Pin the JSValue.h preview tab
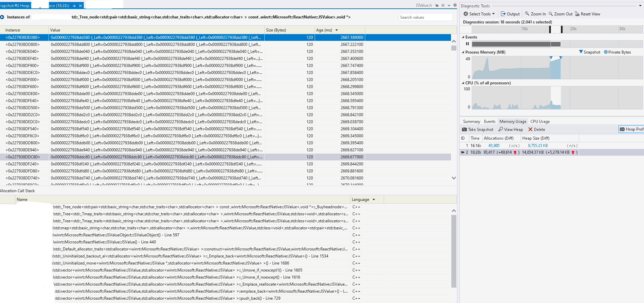 [x=437, y=5]
